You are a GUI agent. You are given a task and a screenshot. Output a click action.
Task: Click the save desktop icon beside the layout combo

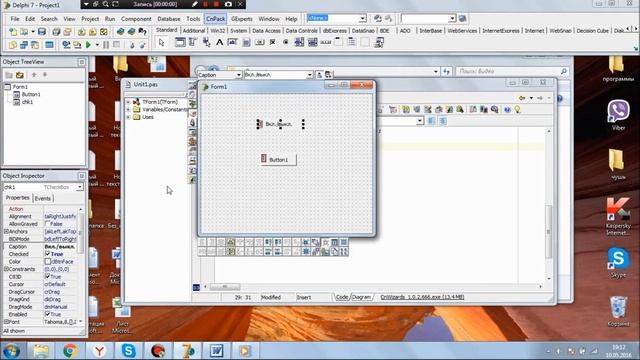[378, 18]
